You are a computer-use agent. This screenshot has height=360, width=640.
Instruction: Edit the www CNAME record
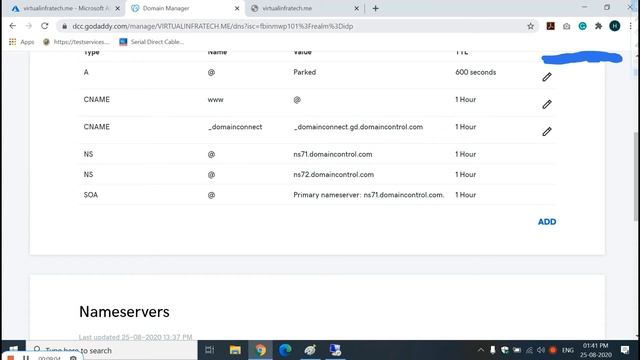[x=547, y=104]
